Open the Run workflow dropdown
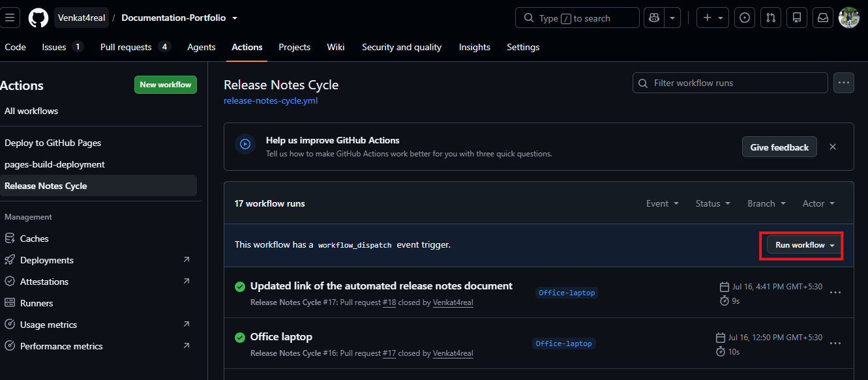 pos(805,245)
